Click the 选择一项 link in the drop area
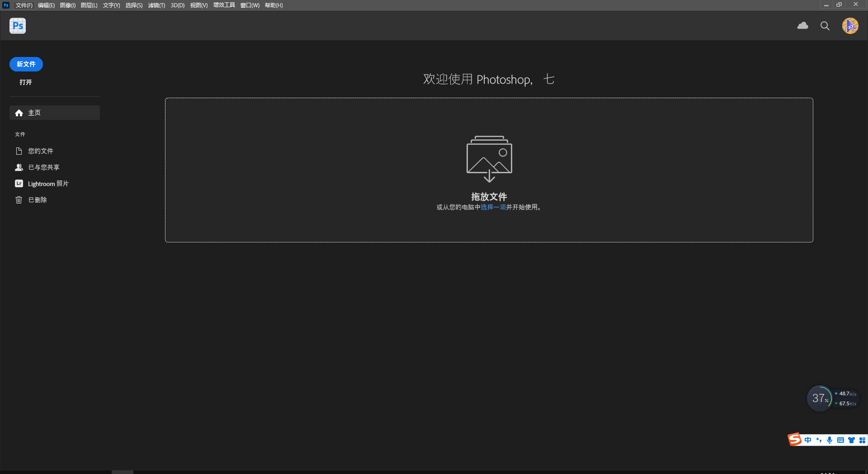Image resolution: width=868 pixels, height=474 pixels. coord(493,207)
